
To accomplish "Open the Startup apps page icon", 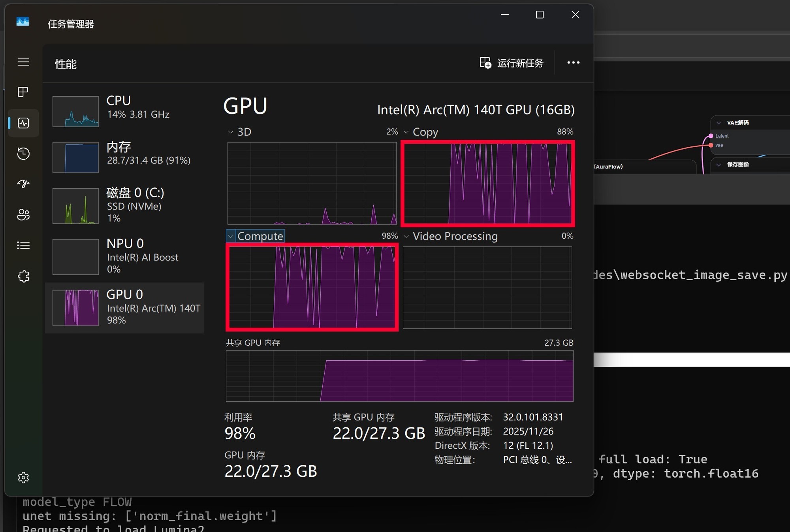I will [x=23, y=184].
